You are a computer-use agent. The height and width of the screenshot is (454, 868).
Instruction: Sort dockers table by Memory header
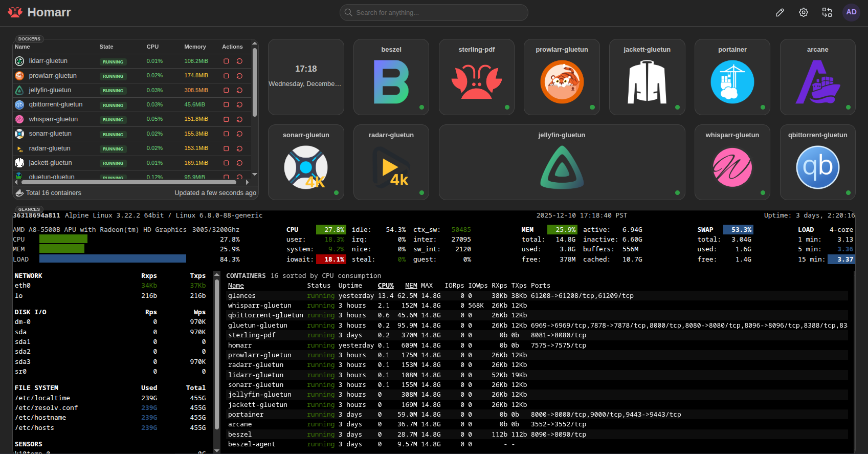point(195,47)
